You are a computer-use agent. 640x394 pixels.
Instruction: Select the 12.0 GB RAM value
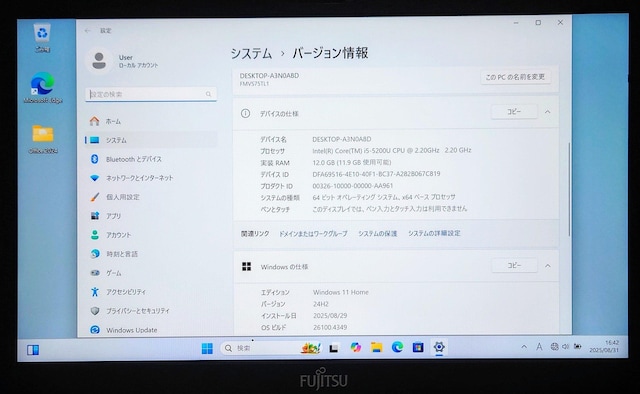click(x=352, y=162)
